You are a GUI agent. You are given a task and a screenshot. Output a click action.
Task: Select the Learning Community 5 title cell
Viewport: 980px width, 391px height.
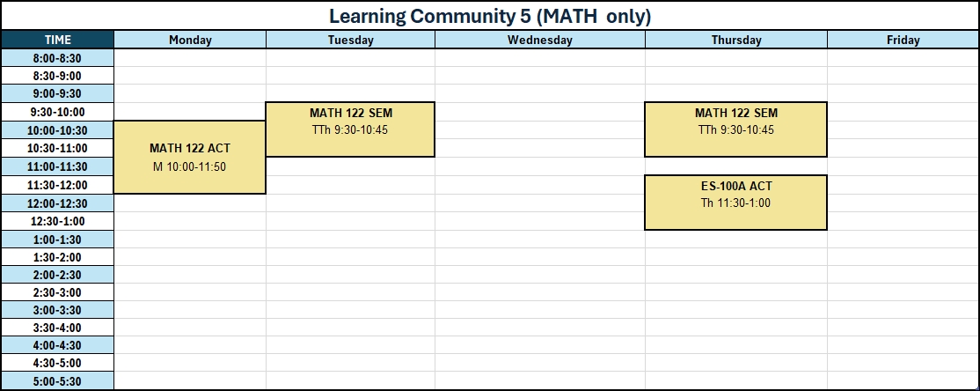pyautogui.click(x=490, y=16)
